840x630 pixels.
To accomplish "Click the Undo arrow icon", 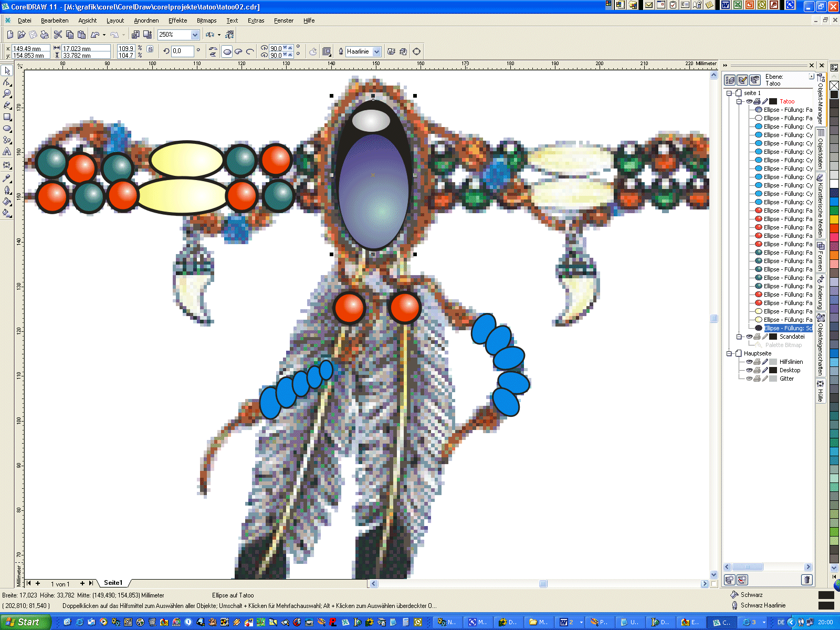I will click(x=95, y=35).
